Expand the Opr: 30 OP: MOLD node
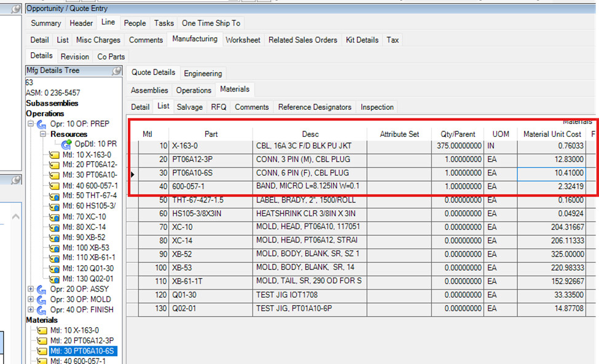The height and width of the screenshot is (364, 599). (x=31, y=299)
